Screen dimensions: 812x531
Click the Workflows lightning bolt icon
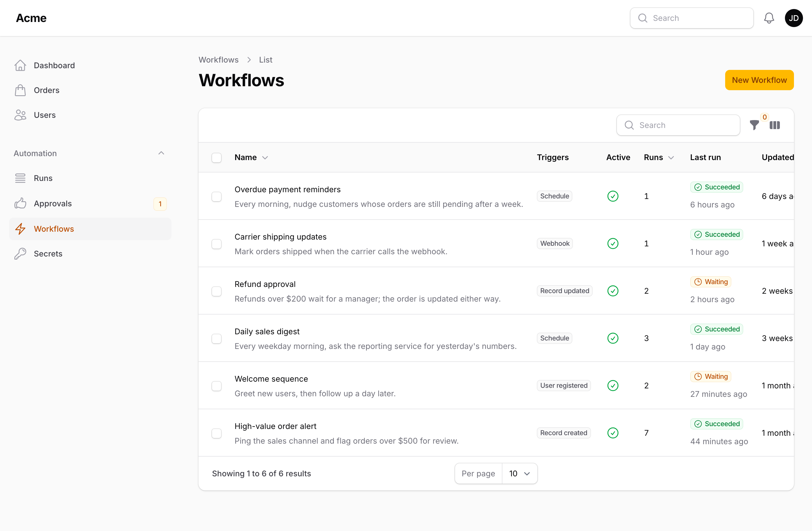(20, 229)
